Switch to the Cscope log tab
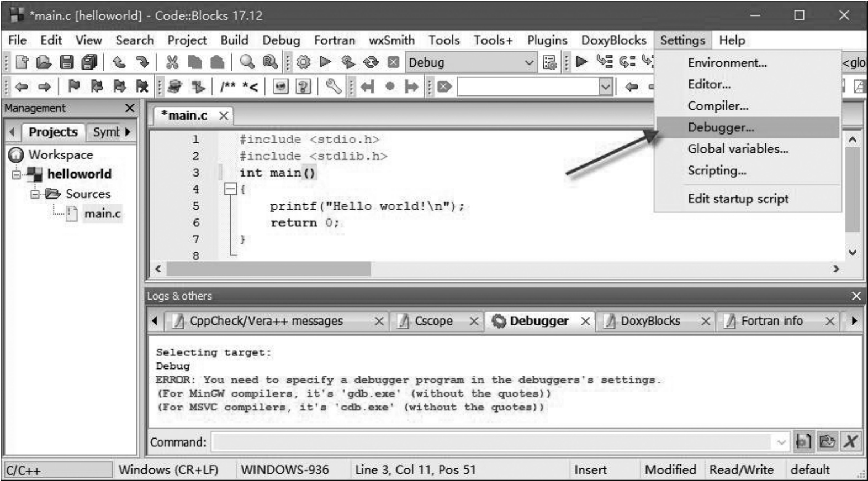 tap(434, 321)
